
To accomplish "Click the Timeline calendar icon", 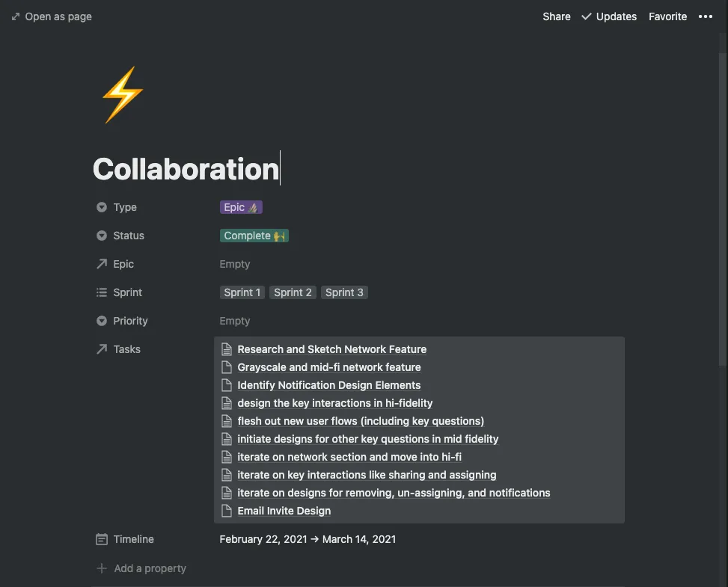I will tap(102, 539).
